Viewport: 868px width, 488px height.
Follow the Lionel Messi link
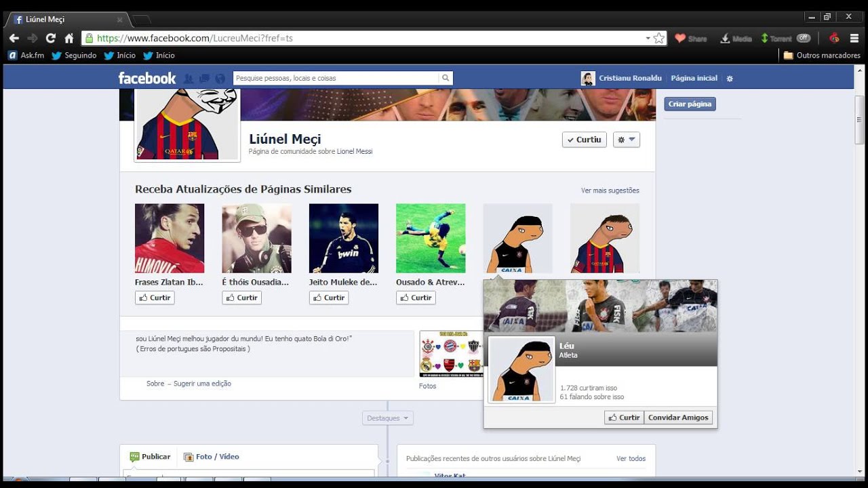point(355,151)
